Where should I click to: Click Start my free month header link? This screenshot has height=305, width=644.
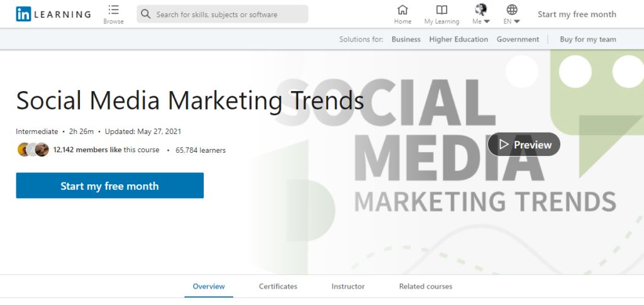pyautogui.click(x=577, y=14)
